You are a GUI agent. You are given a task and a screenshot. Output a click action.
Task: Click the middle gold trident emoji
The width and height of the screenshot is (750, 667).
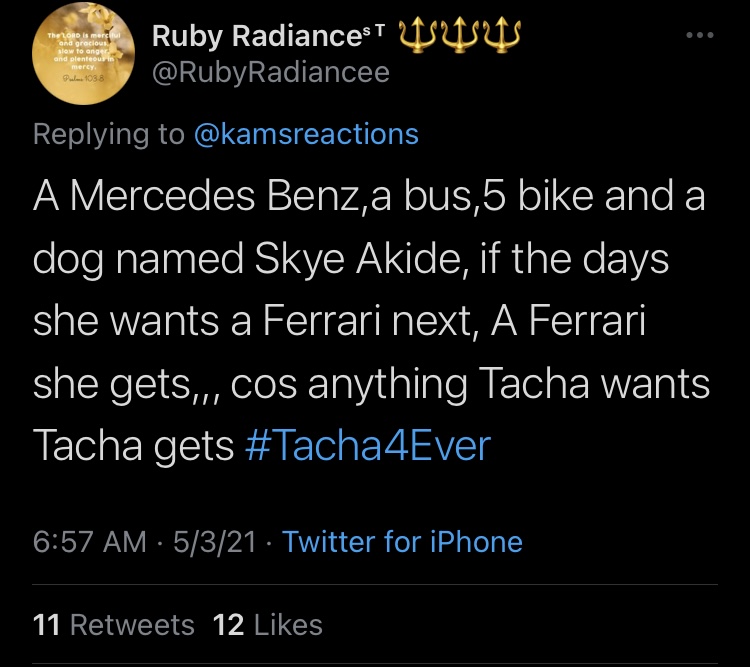point(459,35)
